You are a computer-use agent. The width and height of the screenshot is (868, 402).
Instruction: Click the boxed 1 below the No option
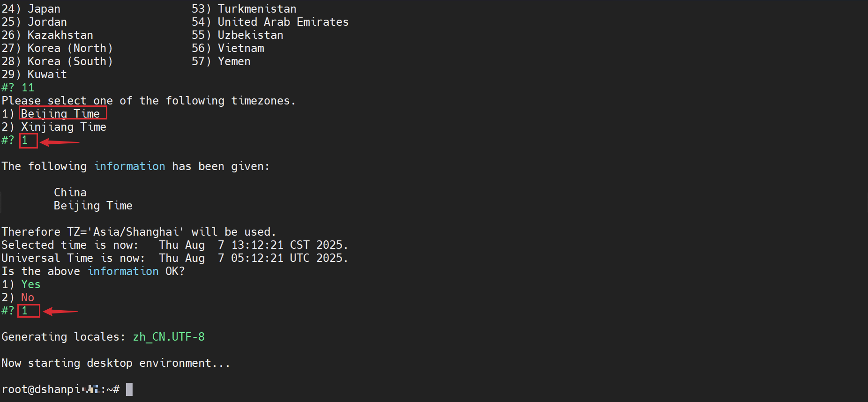(x=25, y=311)
